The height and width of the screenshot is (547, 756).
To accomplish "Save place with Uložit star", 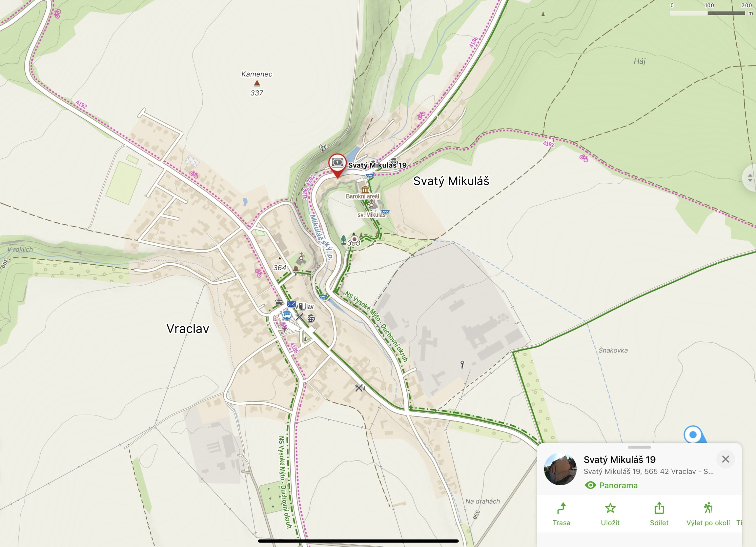I will (610, 514).
